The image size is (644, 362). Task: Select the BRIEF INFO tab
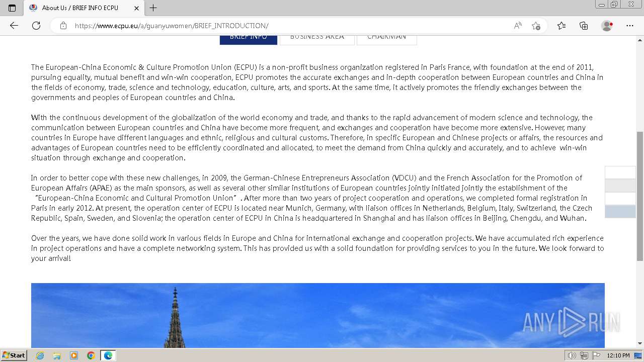[x=249, y=38]
